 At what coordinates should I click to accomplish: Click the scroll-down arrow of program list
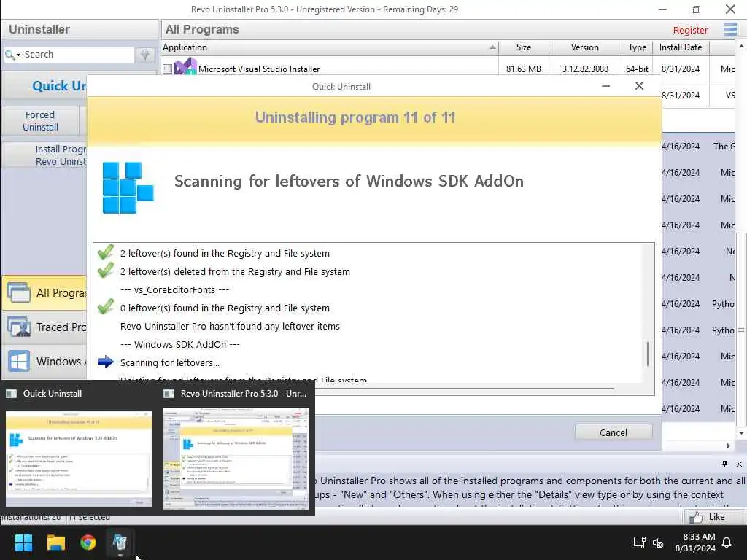point(741,433)
